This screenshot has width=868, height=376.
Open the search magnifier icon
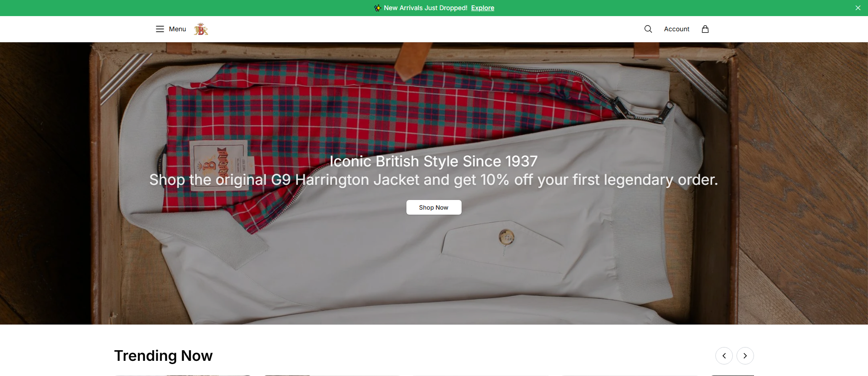pos(648,29)
